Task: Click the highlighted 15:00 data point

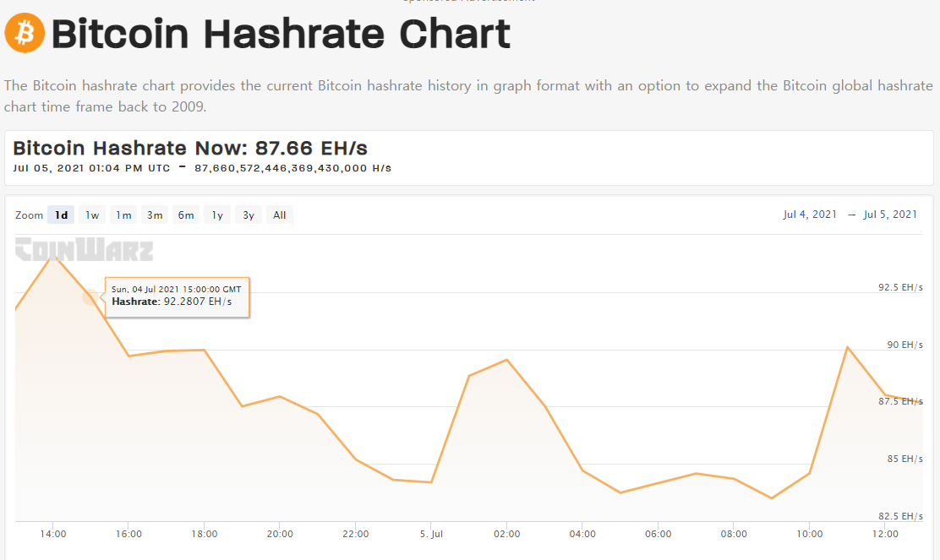Action: click(90, 296)
